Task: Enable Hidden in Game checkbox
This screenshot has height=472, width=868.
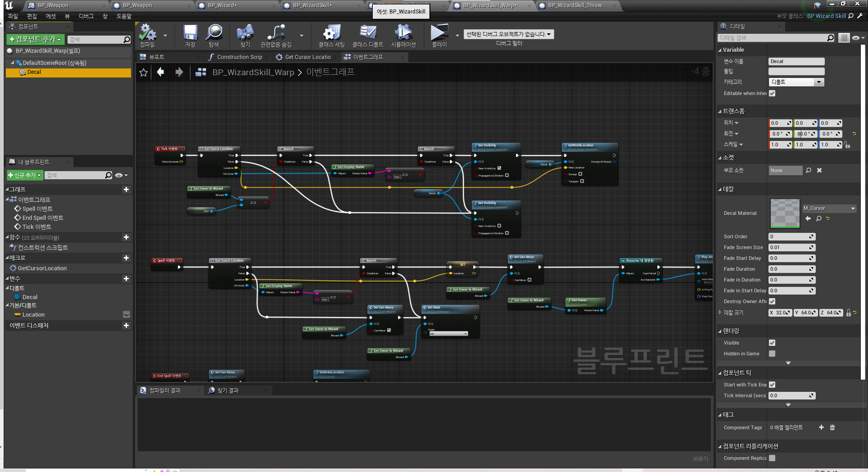Action: [772, 354]
